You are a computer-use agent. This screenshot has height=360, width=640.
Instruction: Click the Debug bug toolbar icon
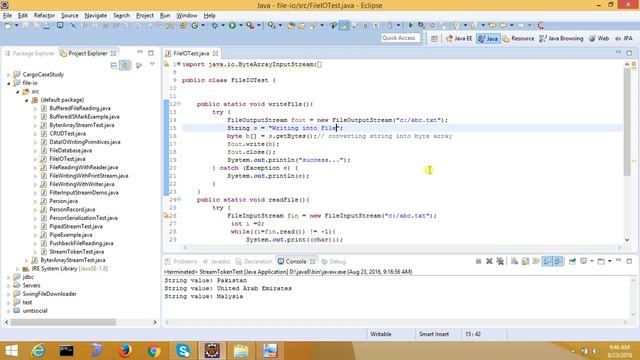pyautogui.click(x=215, y=25)
